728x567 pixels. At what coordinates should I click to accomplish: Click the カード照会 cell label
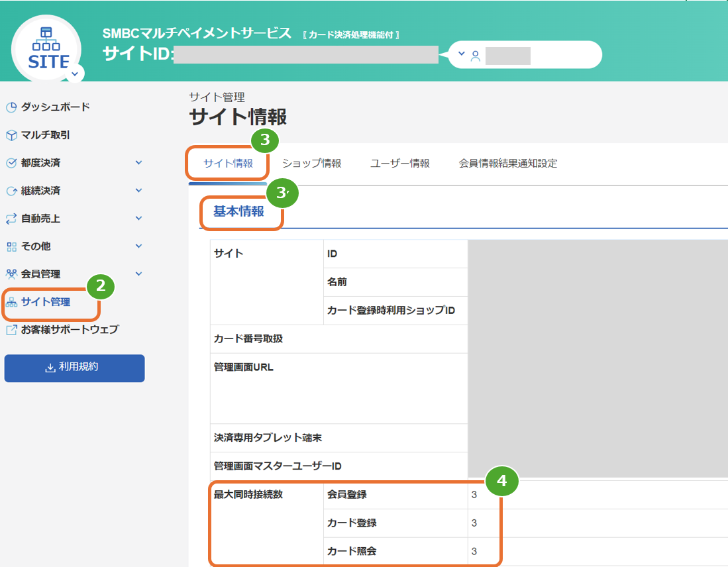352,551
